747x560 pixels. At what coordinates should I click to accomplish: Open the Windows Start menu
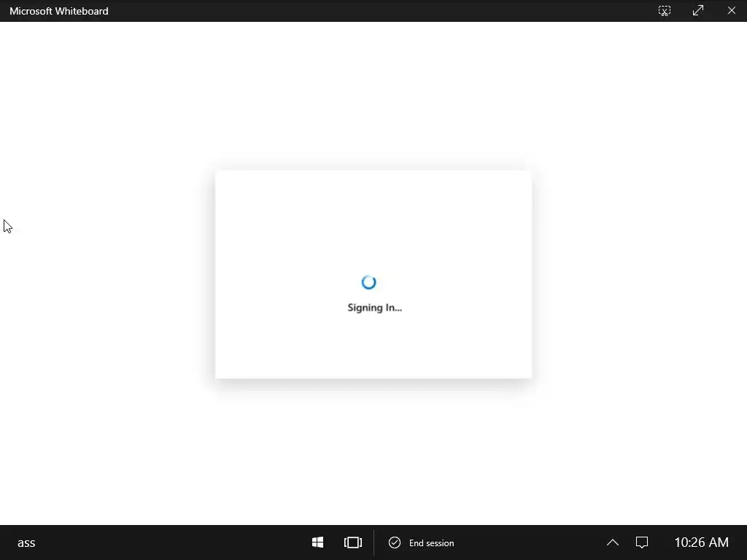(318, 542)
